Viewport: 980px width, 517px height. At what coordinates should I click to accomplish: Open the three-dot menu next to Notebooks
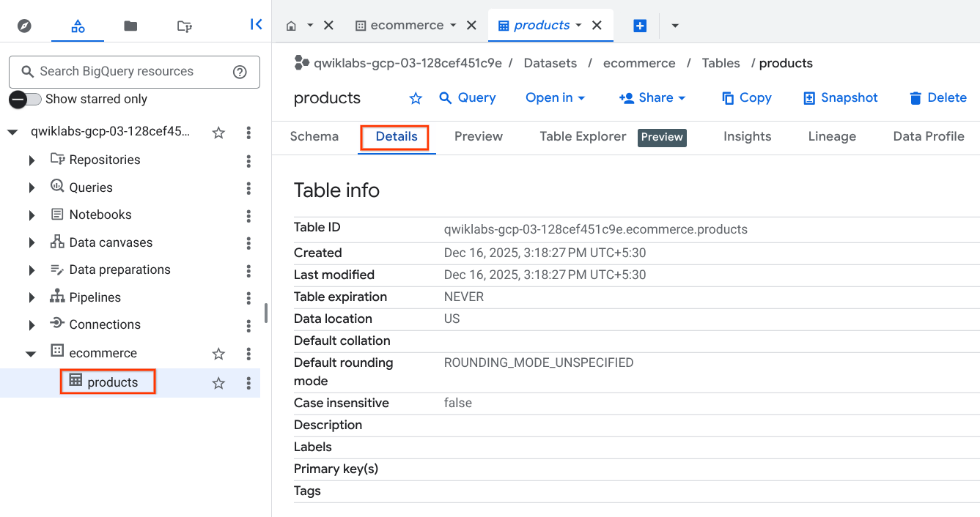pyautogui.click(x=248, y=215)
